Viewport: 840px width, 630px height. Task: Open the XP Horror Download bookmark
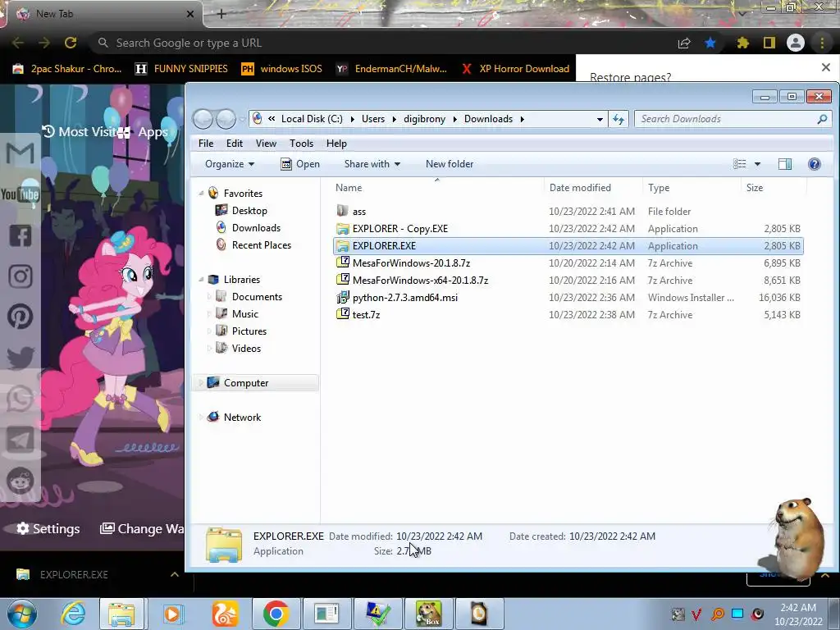tap(515, 69)
